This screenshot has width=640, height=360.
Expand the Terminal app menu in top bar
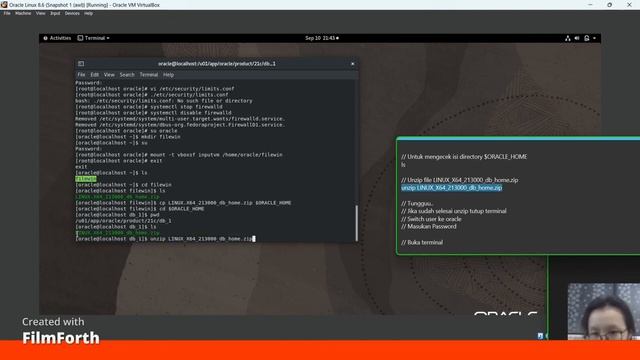click(x=93, y=38)
